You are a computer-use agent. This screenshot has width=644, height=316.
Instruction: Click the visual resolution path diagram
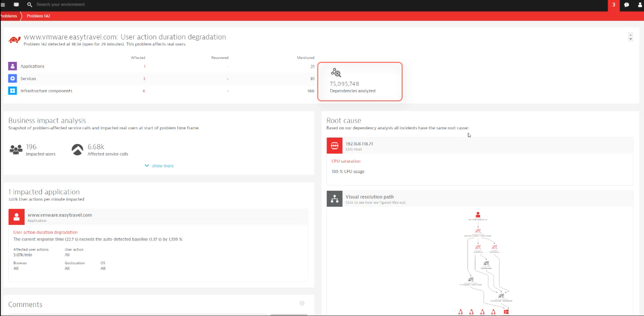[x=486, y=263]
